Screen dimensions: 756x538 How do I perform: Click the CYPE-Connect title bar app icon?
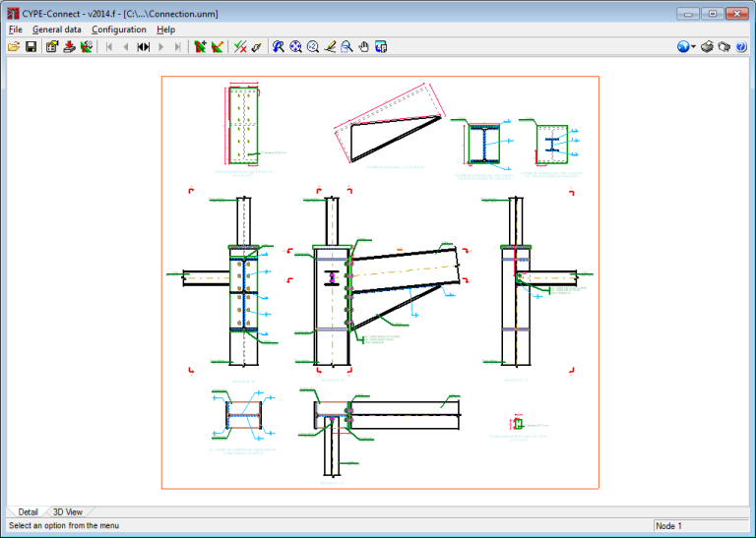pos(13,14)
